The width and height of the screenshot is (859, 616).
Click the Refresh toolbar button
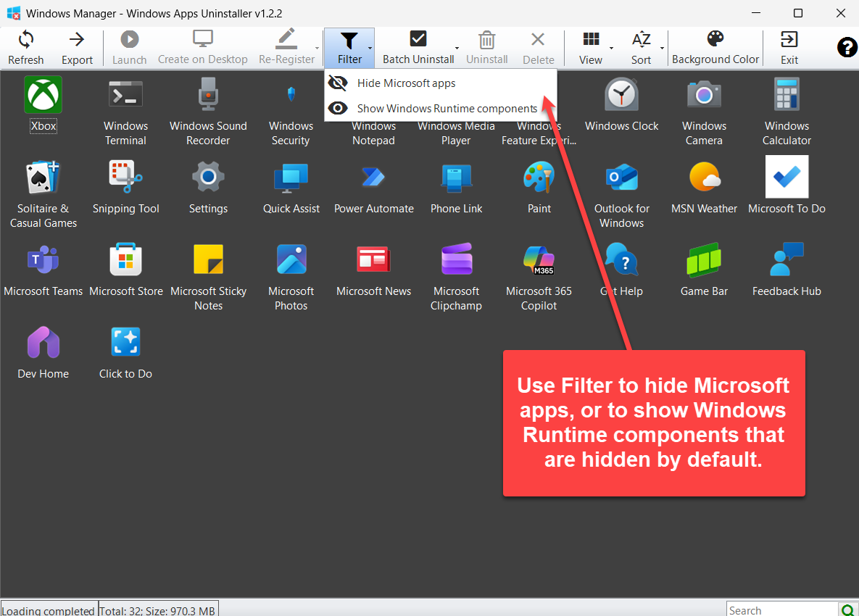tap(26, 48)
